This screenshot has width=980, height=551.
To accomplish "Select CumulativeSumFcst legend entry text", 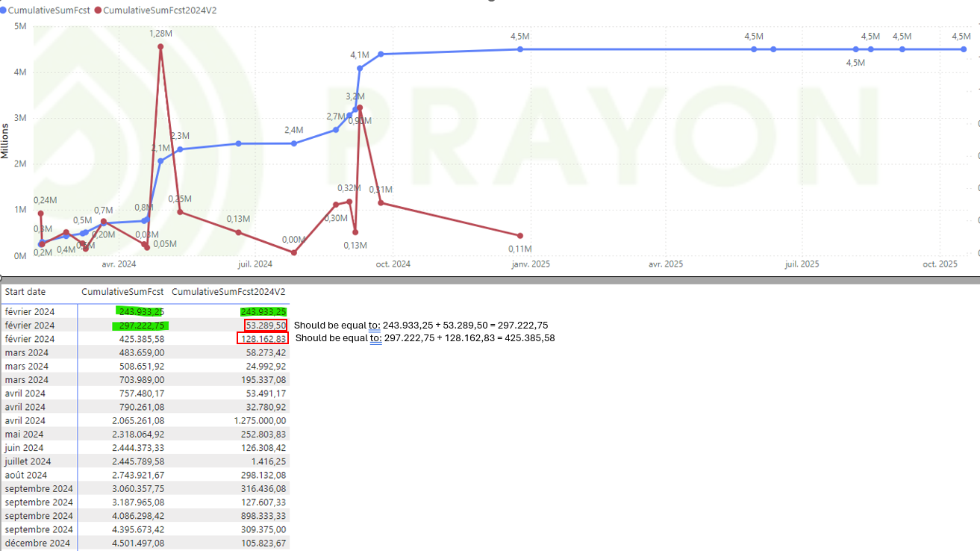I will point(49,10).
